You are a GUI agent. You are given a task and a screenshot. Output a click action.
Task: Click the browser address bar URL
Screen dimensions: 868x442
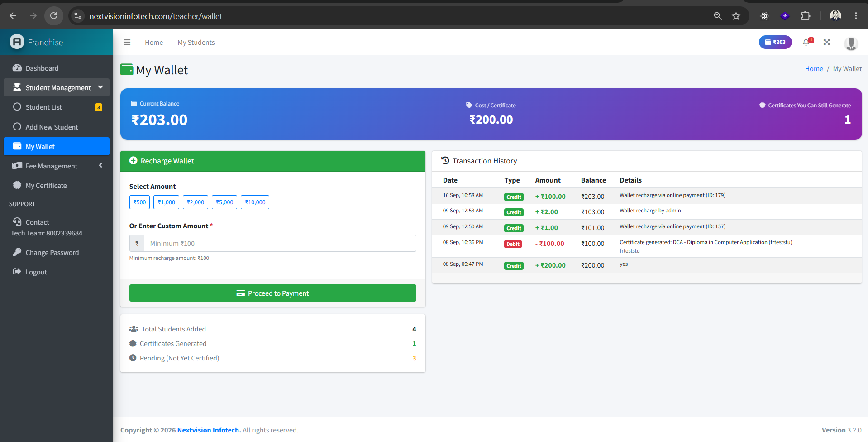[156, 16]
